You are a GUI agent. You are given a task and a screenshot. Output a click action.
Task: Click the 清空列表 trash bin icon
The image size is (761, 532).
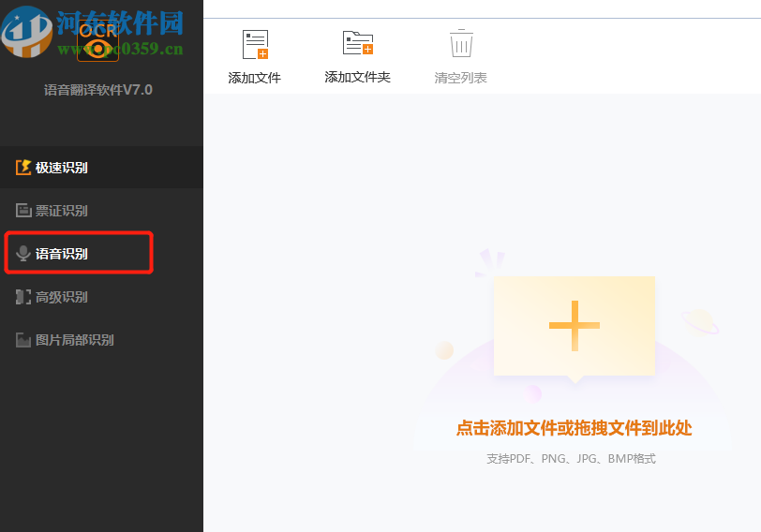(461, 43)
